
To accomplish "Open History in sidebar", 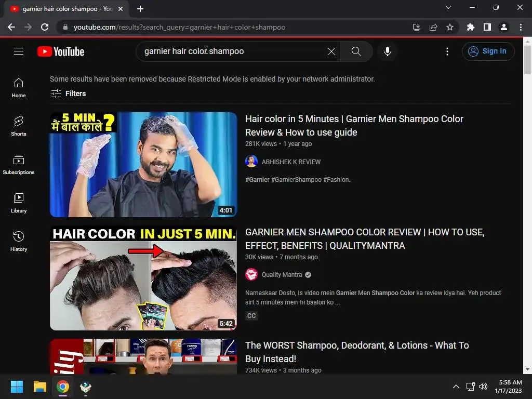I will tap(19, 241).
